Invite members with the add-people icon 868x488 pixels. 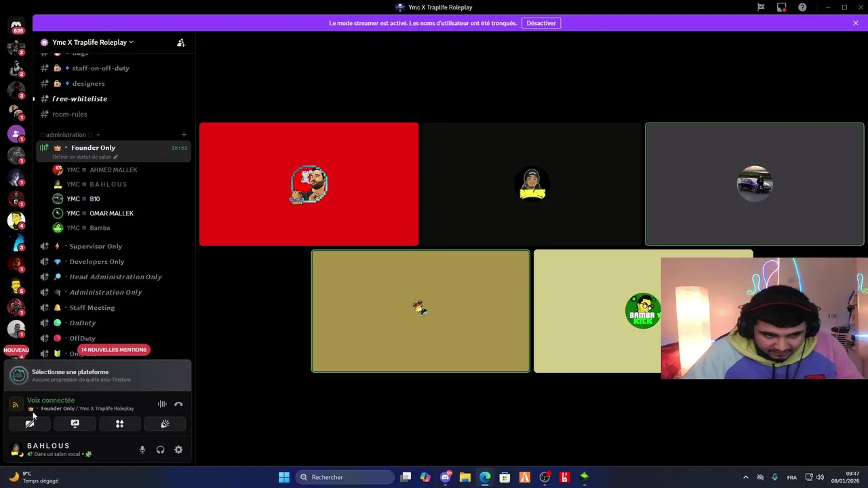point(181,42)
